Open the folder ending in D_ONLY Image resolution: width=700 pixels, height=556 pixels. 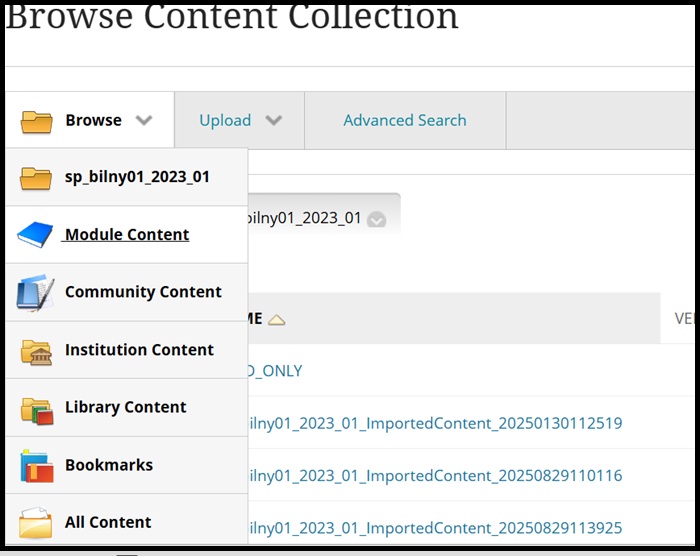[275, 371]
